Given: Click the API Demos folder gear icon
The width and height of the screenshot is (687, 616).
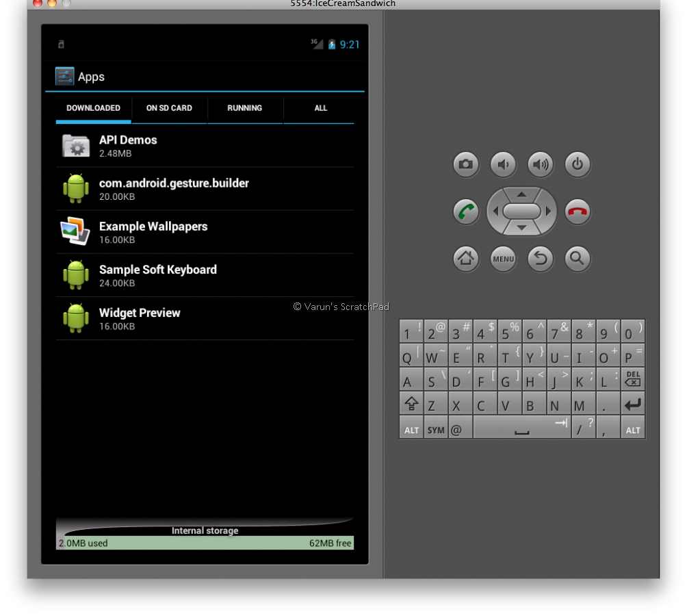Looking at the screenshot, I should (x=76, y=146).
